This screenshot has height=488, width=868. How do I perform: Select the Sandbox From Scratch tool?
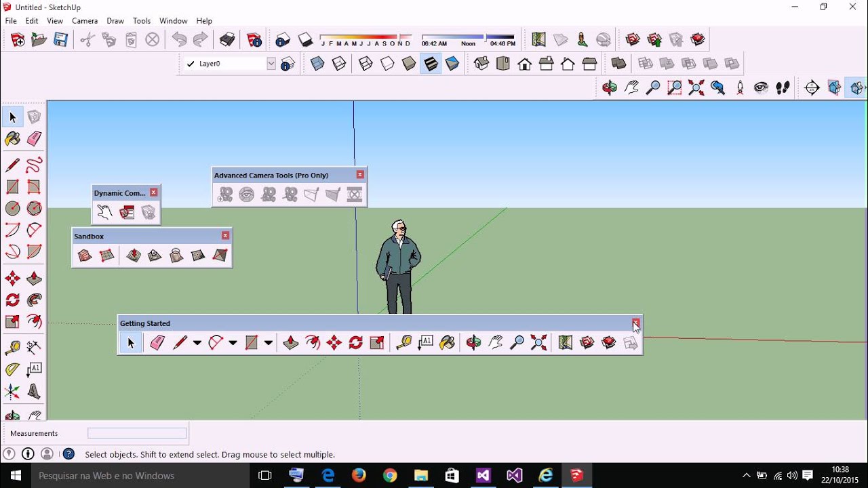point(106,256)
